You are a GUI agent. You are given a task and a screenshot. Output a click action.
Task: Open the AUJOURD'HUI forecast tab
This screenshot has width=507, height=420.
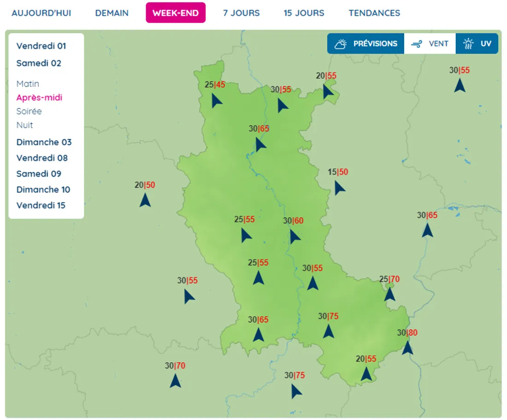tap(41, 13)
